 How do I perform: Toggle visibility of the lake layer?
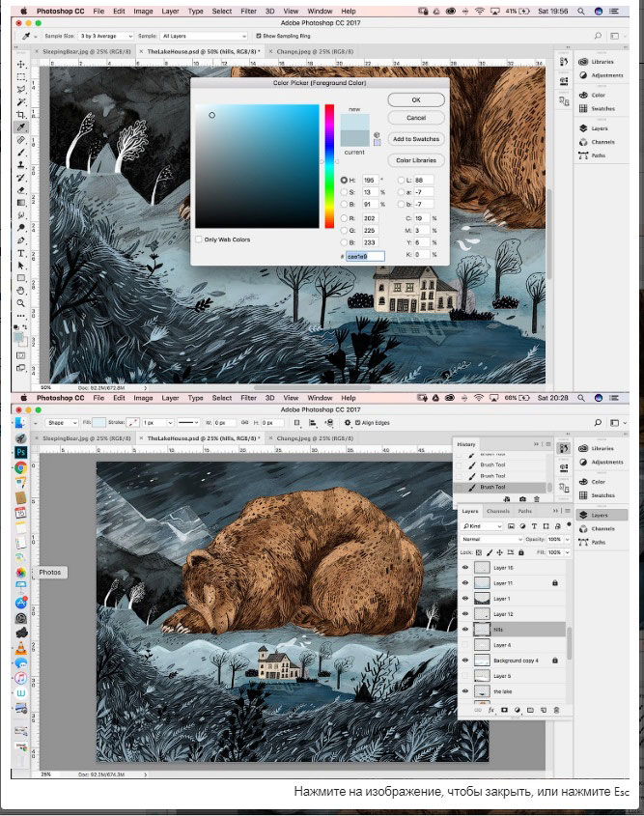tap(465, 691)
